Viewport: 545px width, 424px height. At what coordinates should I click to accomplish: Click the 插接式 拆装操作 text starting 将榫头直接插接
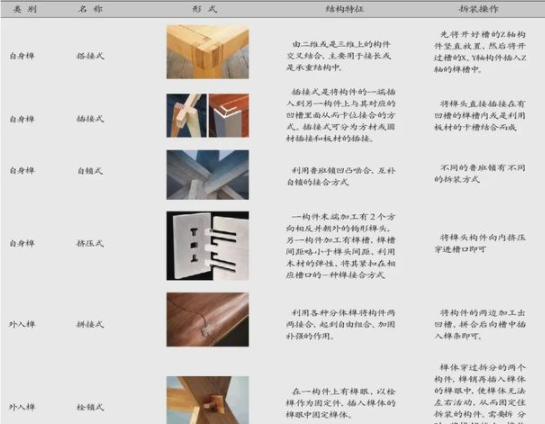click(480, 115)
